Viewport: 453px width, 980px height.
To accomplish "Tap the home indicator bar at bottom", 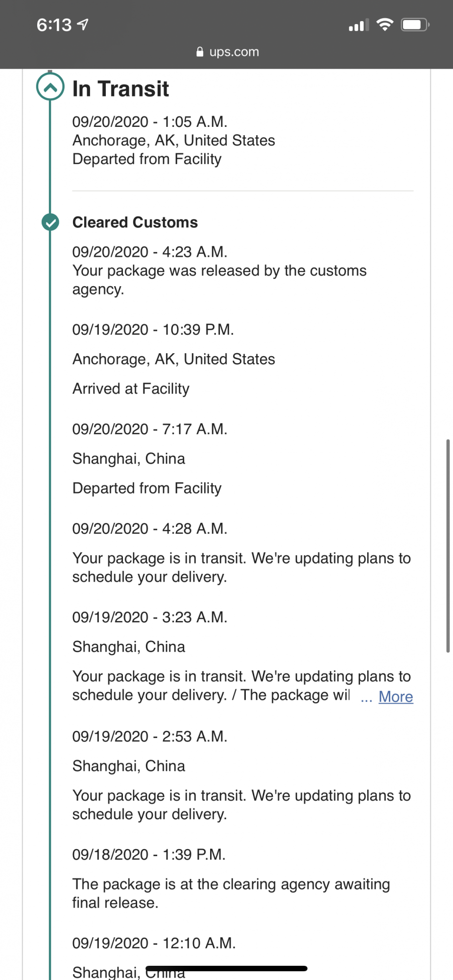I will [226, 968].
